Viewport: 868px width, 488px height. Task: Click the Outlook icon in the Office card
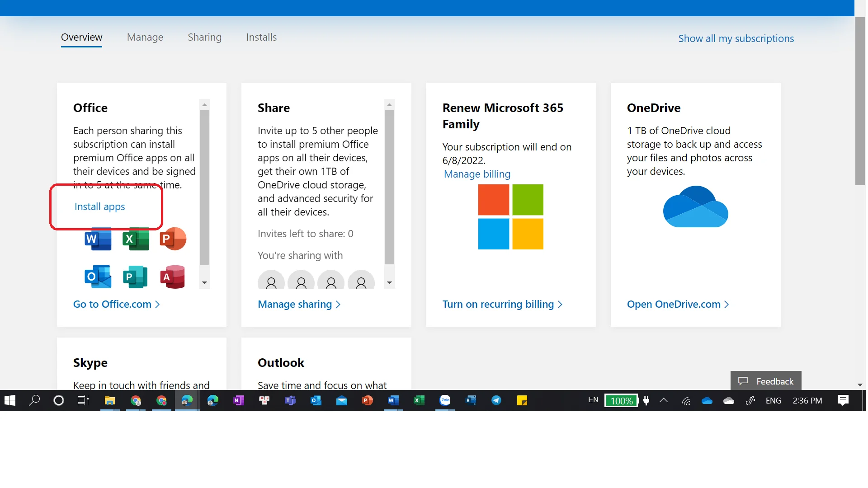click(98, 277)
